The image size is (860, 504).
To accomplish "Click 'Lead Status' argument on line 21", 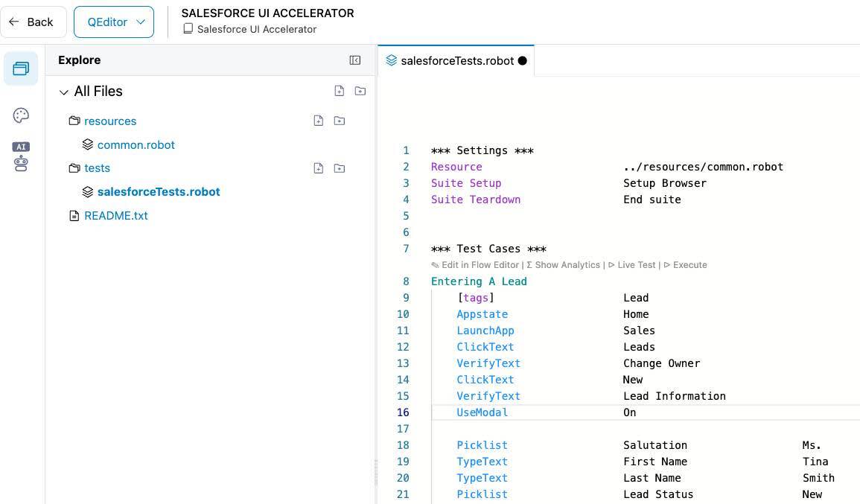I will coord(658,494).
